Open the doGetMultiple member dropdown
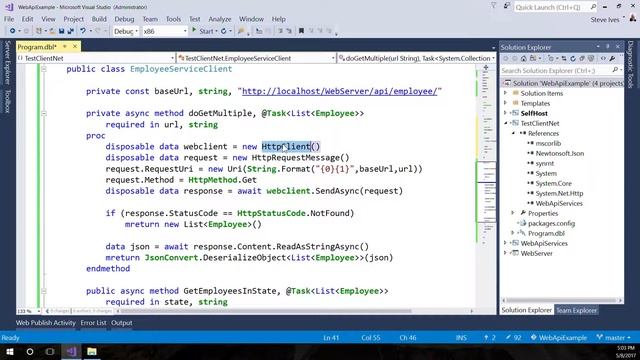640x360 pixels. point(417,58)
